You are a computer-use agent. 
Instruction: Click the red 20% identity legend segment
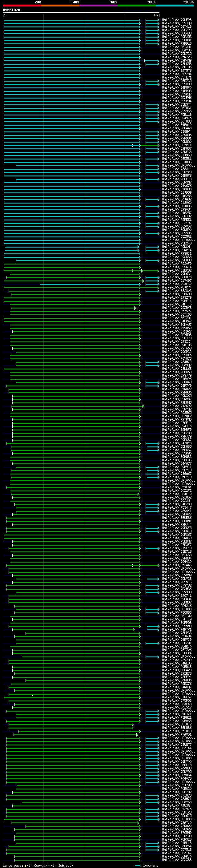click(22, 6)
